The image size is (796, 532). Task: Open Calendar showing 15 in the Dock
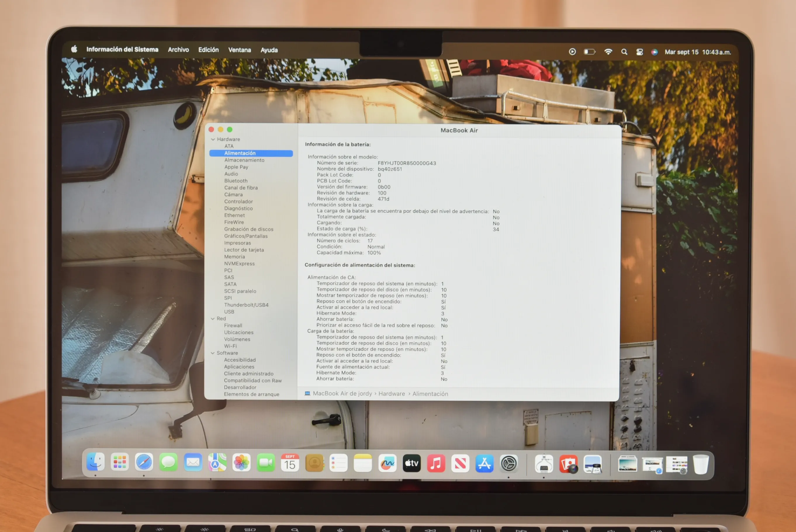(290, 463)
